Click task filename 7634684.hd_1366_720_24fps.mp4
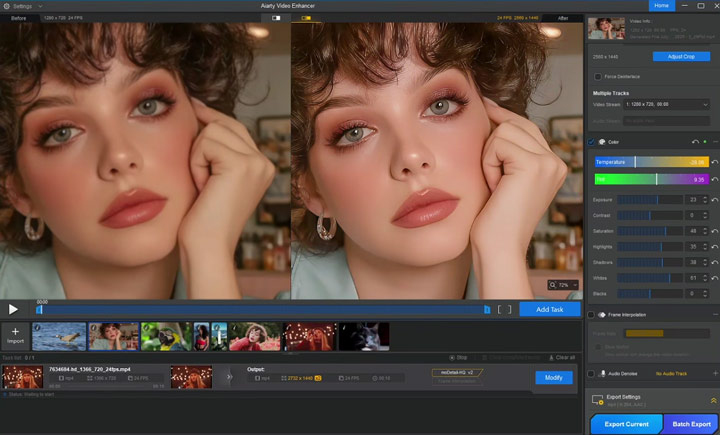This screenshot has height=435, width=720. (90, 369)
